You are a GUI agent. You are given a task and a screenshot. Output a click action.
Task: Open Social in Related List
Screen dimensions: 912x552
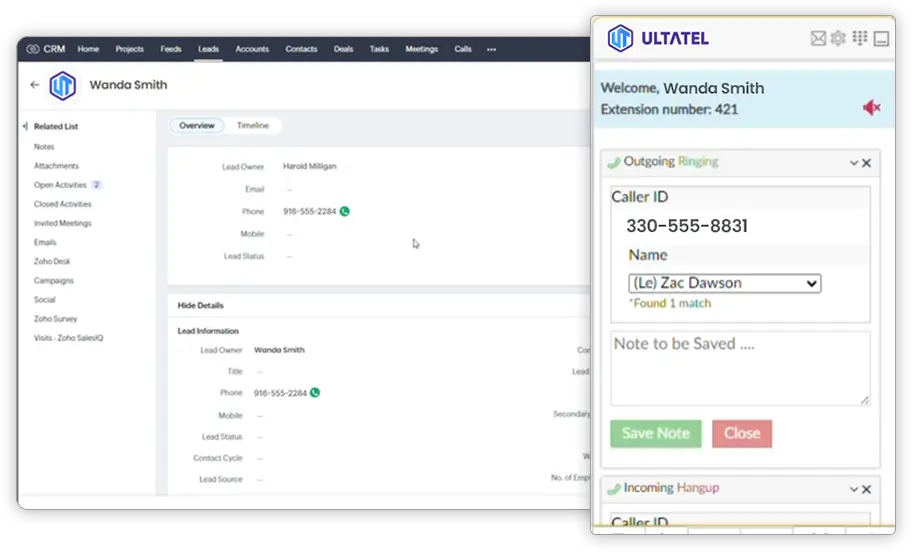click(x=45, y=300)
